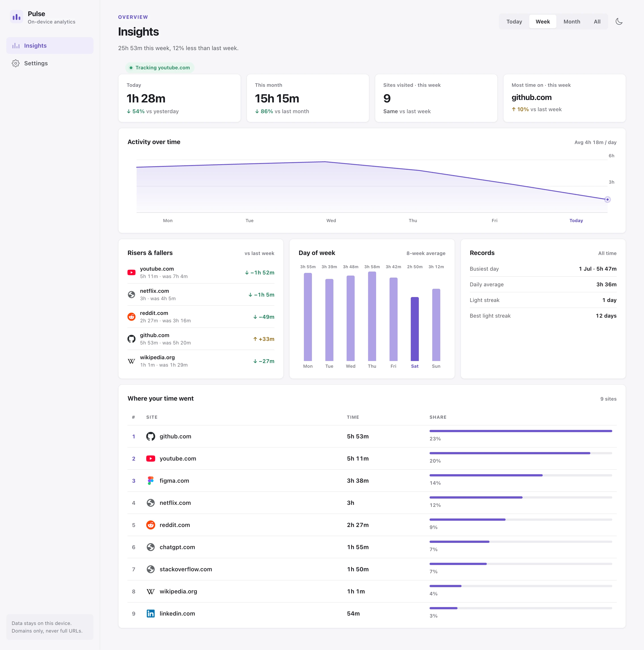Click down arrow next to 54% vs yesterday
This screenshot has width=644, height=650.
coord(129,111)
